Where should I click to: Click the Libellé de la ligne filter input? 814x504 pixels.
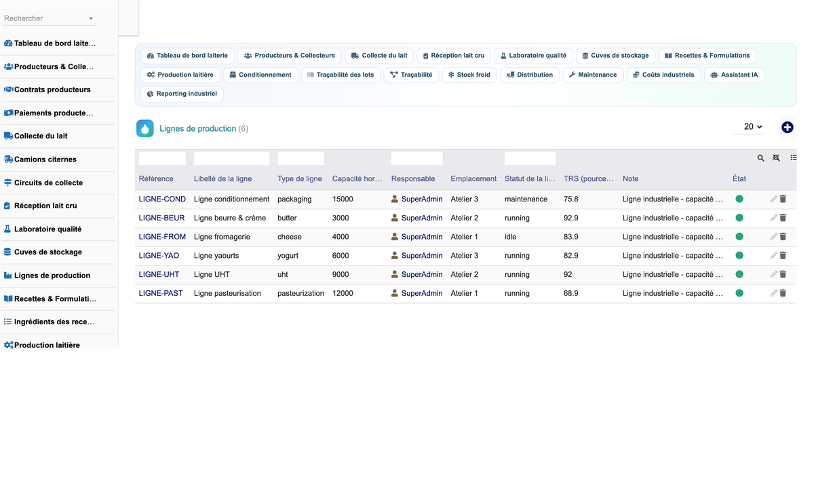[x=232, y=159]
